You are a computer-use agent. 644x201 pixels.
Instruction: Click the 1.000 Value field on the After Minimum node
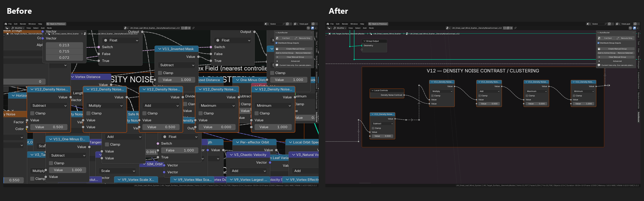coord(584,104)
